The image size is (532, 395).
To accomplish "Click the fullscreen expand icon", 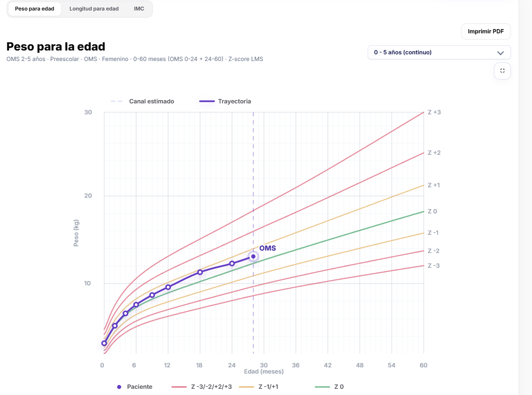I will click(502, 71).
